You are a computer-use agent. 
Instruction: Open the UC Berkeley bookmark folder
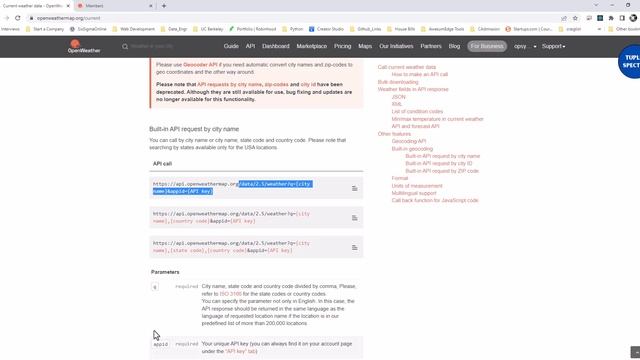click(208, 29)
